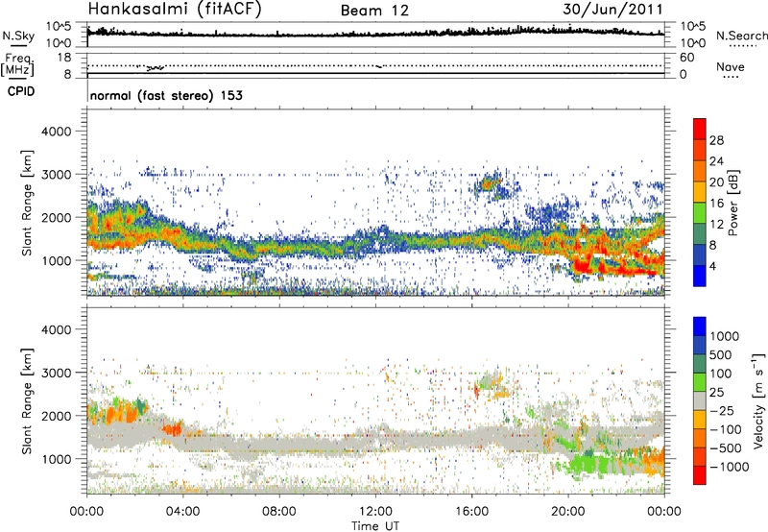Click the '60' tick on Nave axis
Viewport: 768px width, 532px height.
click(x=686, y=58)
